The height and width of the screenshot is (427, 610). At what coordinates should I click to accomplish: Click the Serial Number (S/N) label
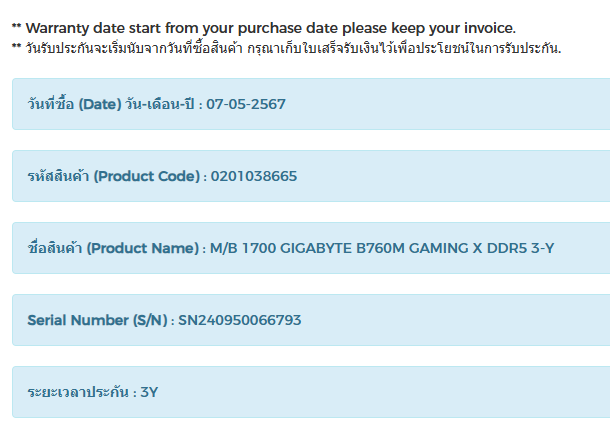pos(97,320)
